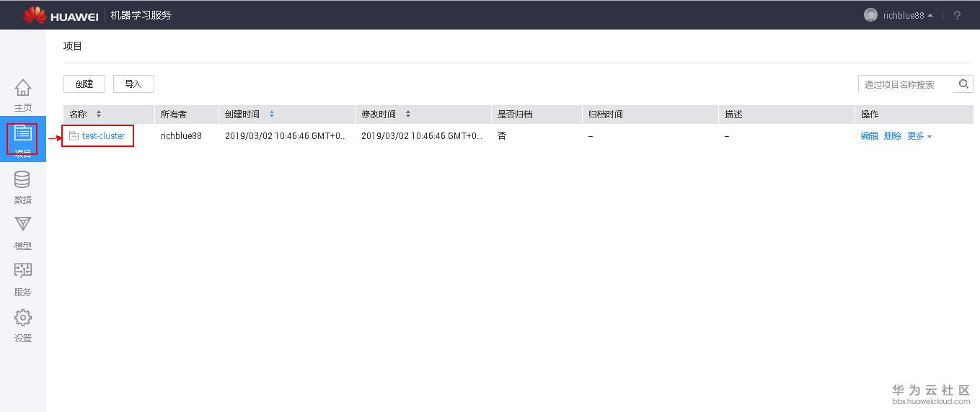This screenshot has height=412, width=980.
Task: Open the test-cluster project link
Action: click(x=103, y=135)
